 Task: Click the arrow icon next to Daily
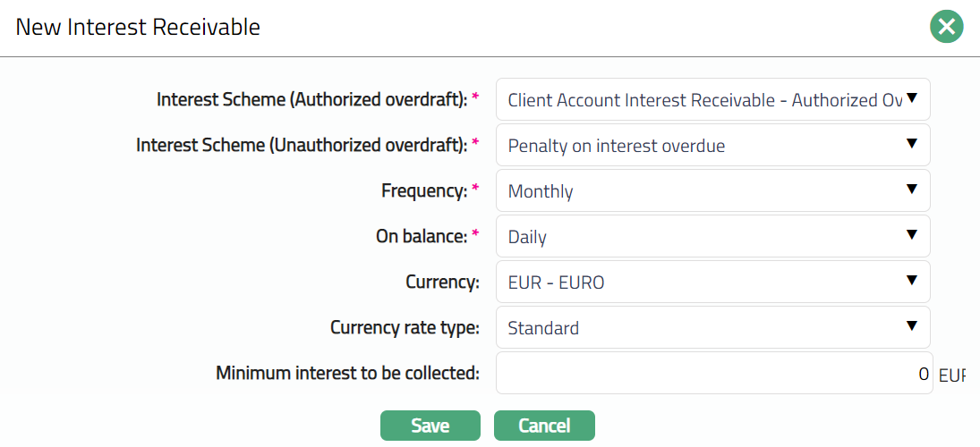[x=912, y=235]
